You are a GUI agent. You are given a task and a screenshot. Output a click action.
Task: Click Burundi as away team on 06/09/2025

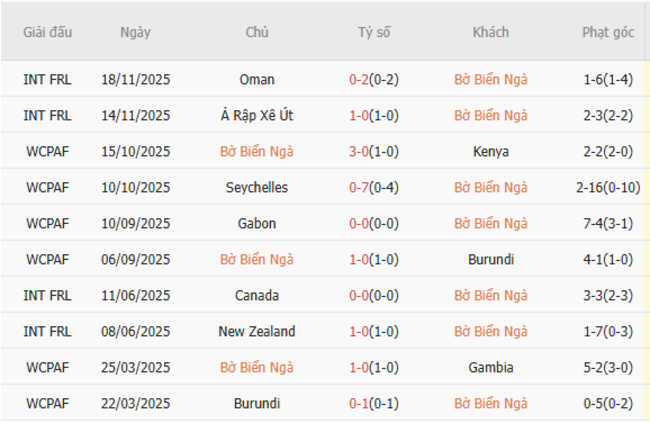coord(490,260)
